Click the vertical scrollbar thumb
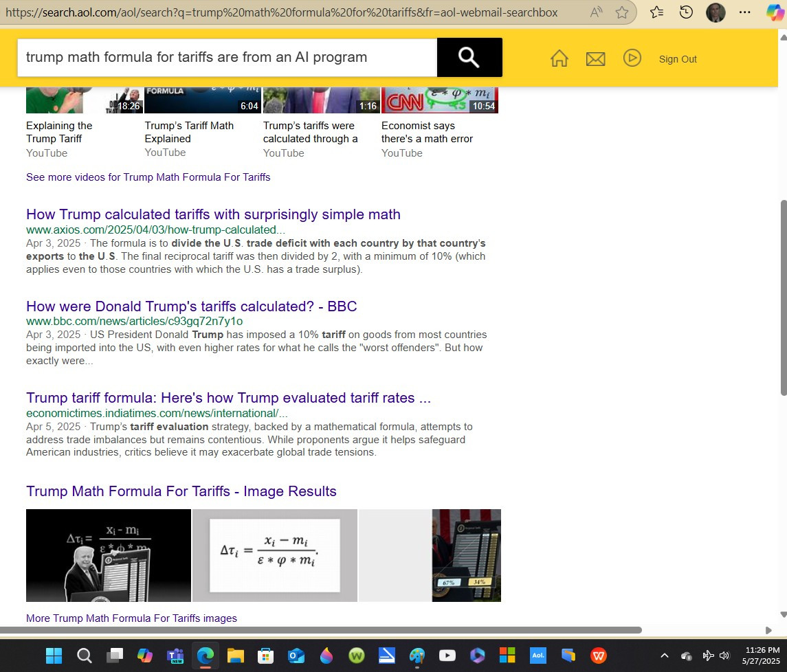The width and height of the screenshot is (787, 672). click(x=783, y=298)
